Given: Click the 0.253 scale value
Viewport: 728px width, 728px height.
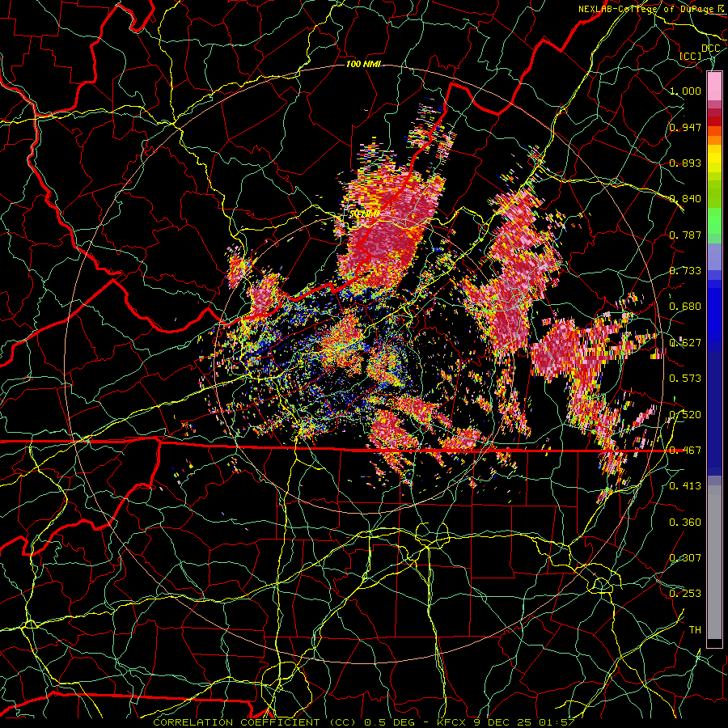Looking at the screenshot, I should (685, 594).
